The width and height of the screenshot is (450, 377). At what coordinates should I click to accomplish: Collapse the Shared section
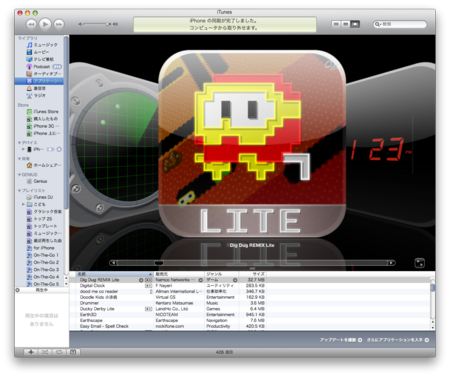(19, 159)
